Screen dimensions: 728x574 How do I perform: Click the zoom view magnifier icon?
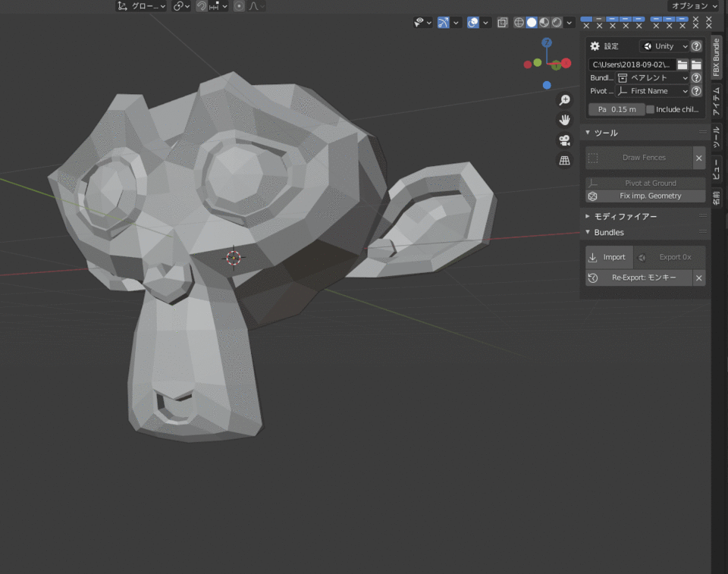564,100
